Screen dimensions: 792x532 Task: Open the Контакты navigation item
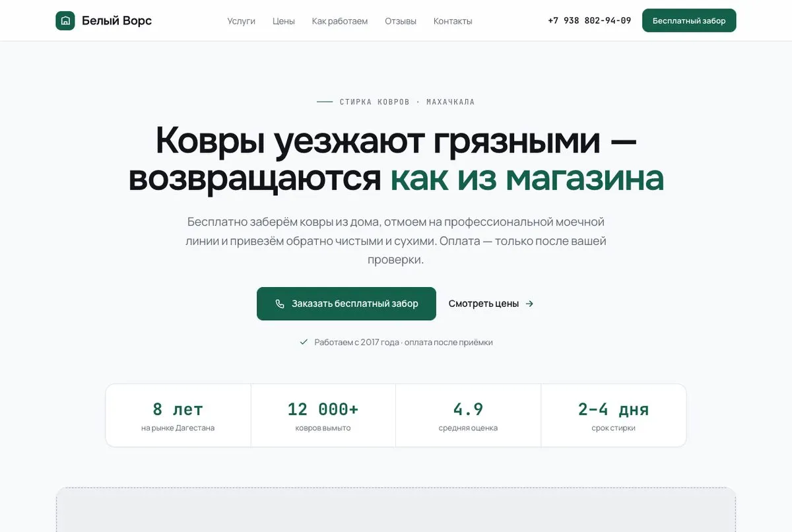point(453,21)
